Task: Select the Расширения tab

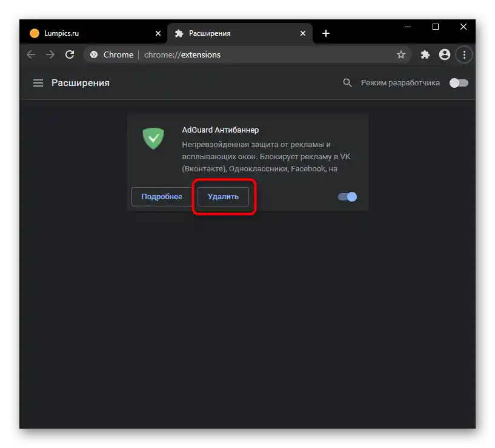Action: coord(240,33)
